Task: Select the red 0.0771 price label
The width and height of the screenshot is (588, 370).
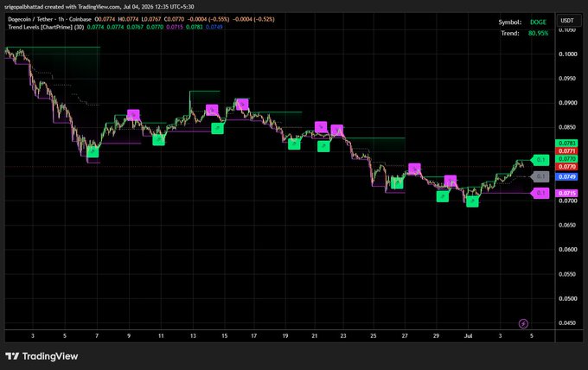Action: pos(566,151)
